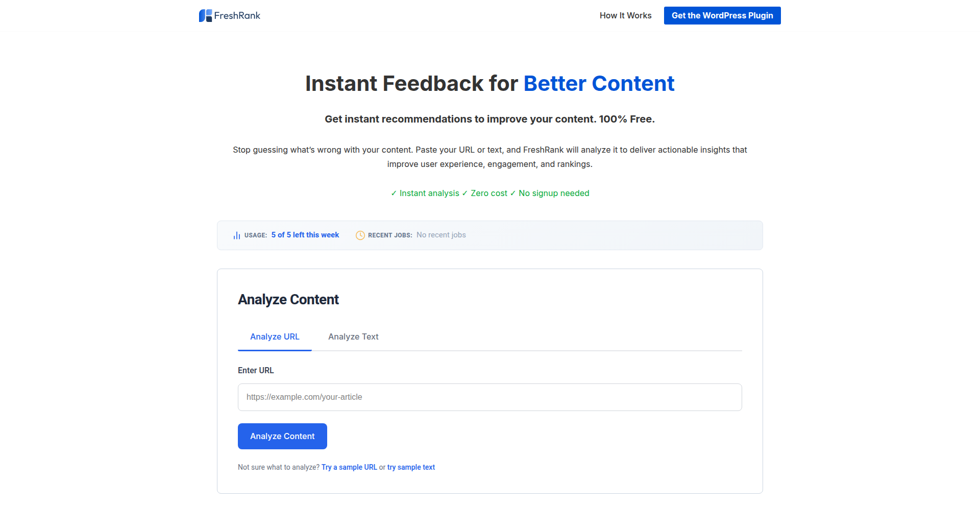The height and width of the screenshot is (507, 980).
Task: Click the Enter URL field label
Action: [256, 371]
